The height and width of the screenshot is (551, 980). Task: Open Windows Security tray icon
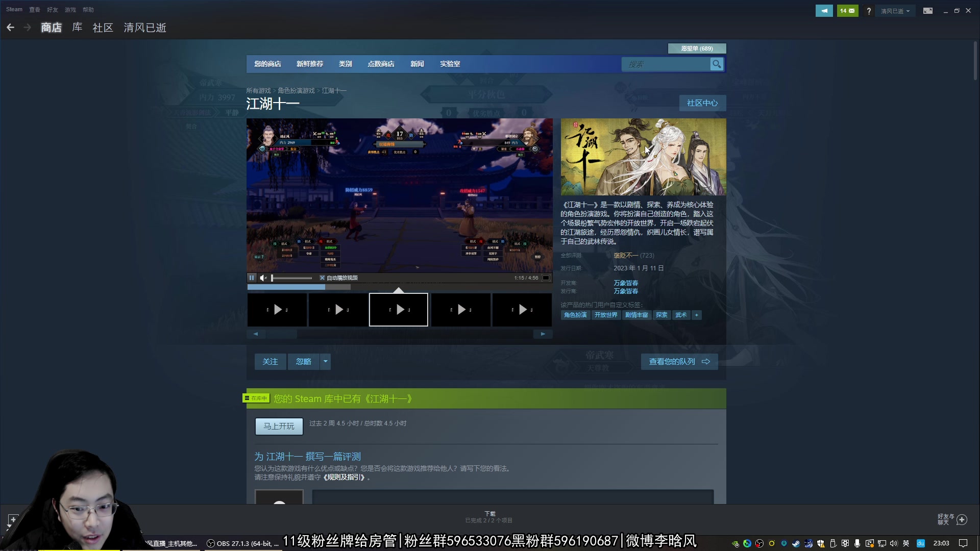click(x=821, y=543)
